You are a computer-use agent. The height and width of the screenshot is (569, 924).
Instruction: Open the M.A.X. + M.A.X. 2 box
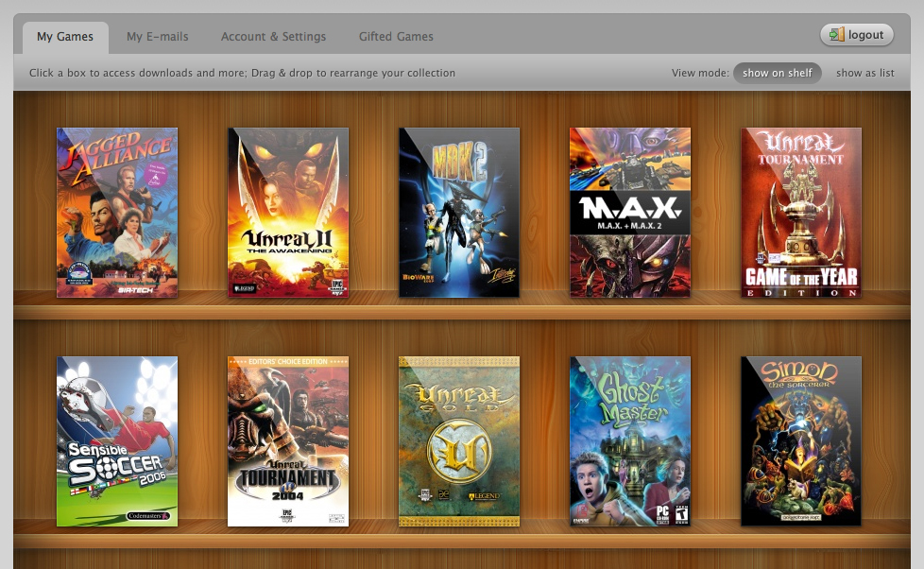630,213
